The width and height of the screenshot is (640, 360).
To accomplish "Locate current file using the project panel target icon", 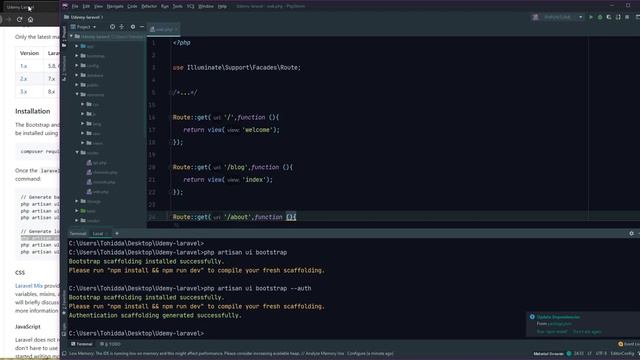I will [112, 27].
